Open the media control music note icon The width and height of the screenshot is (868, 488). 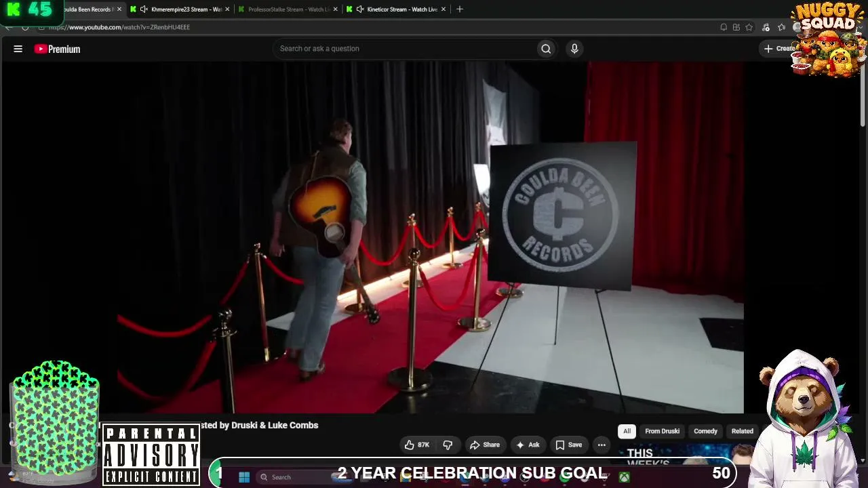pos(766,27)
